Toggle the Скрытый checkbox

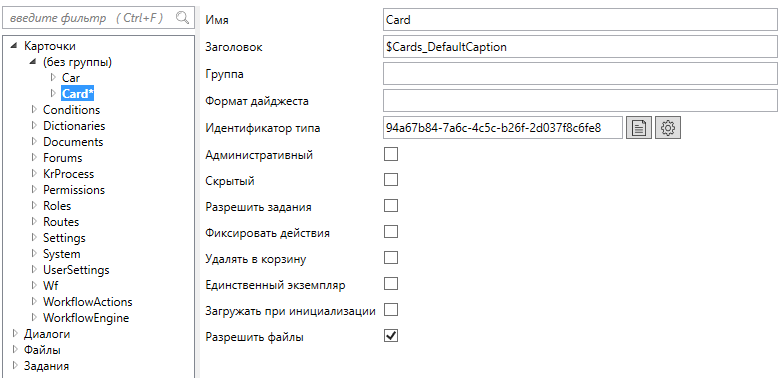pos(391,180)
